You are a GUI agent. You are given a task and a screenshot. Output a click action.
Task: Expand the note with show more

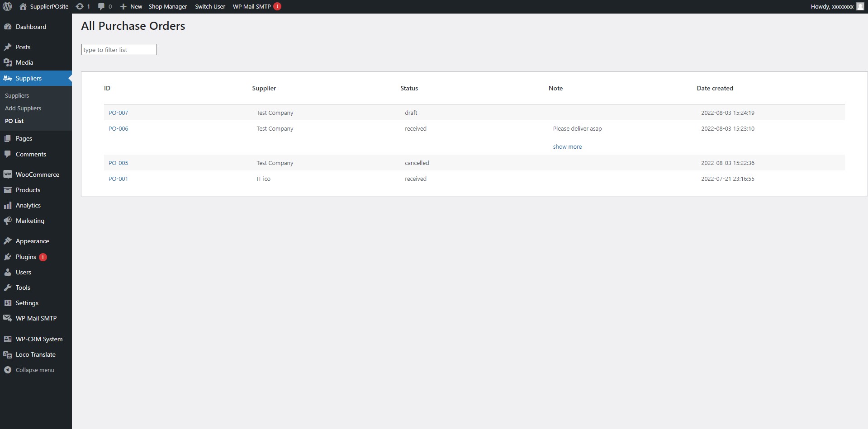[567, 146]
